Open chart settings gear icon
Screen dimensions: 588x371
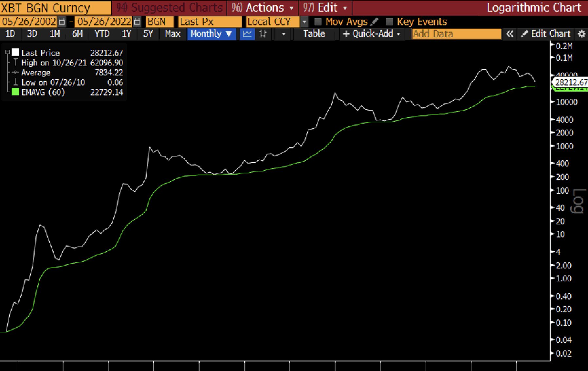point(581,34)
